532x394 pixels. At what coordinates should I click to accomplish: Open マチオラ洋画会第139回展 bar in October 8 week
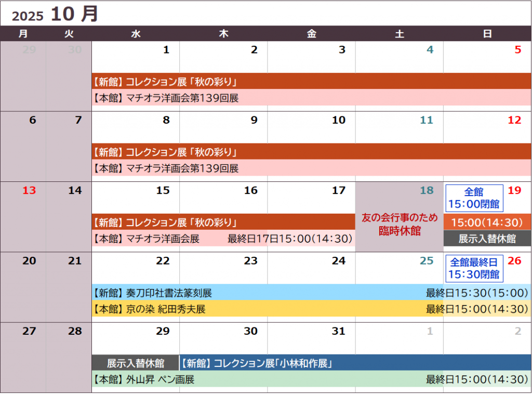pos(311,168)
